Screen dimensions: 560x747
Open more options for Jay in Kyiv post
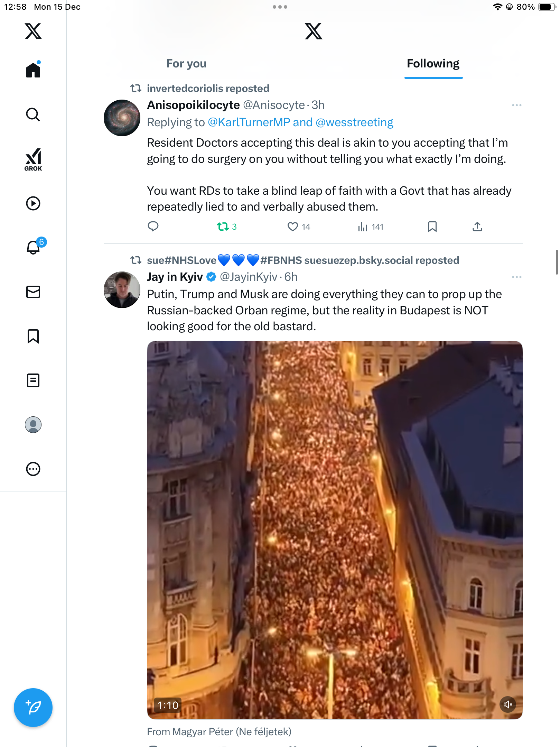(516, 277)
